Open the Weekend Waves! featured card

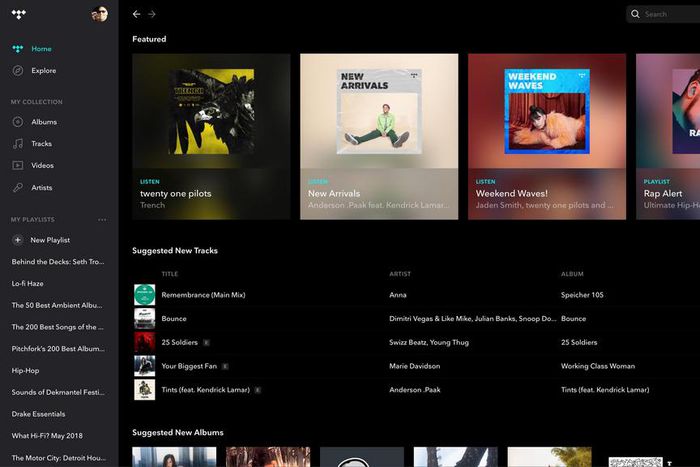pyautogui.click(x=547, y=137)
